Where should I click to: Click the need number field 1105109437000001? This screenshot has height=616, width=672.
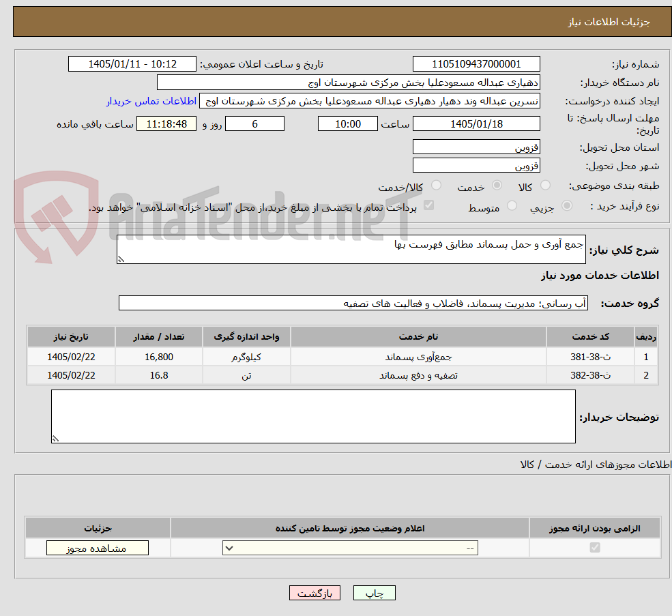(x=476, y=64)
